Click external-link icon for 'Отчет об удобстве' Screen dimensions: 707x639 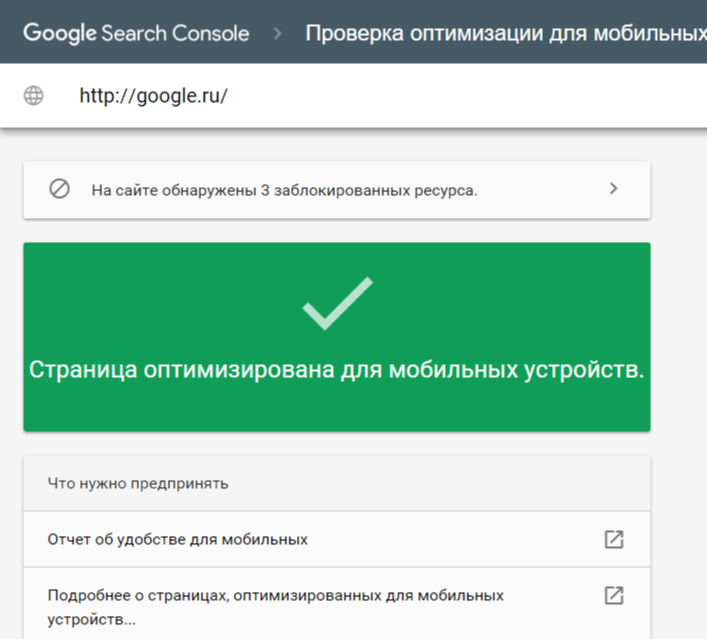click(x=614, y=539)
